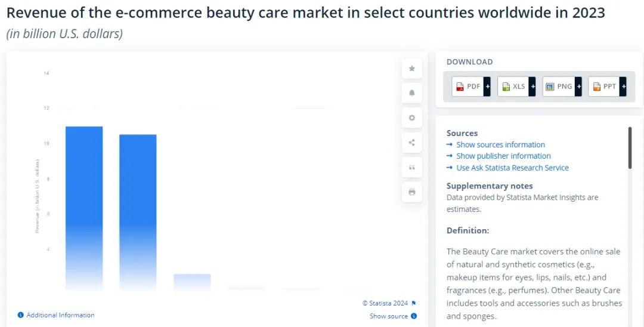This screenshot has height=327, width=644.
Task: Click the bell notification alert icon
Action: coord(411,93)
